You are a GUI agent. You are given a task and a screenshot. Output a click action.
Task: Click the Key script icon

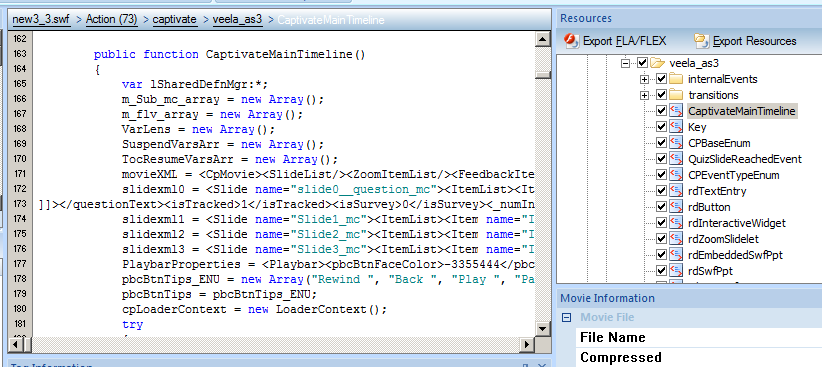click(676, 127)
